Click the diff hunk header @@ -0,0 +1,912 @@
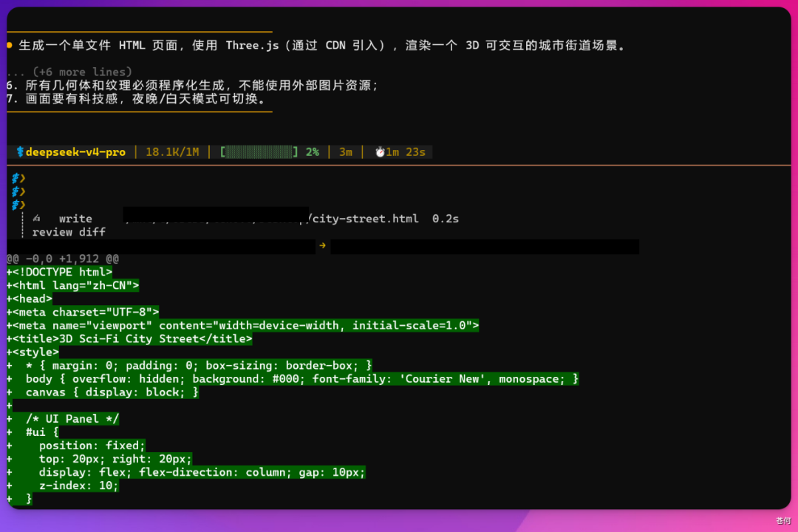This screenshot has width=798, height=532. coord(63,259)
